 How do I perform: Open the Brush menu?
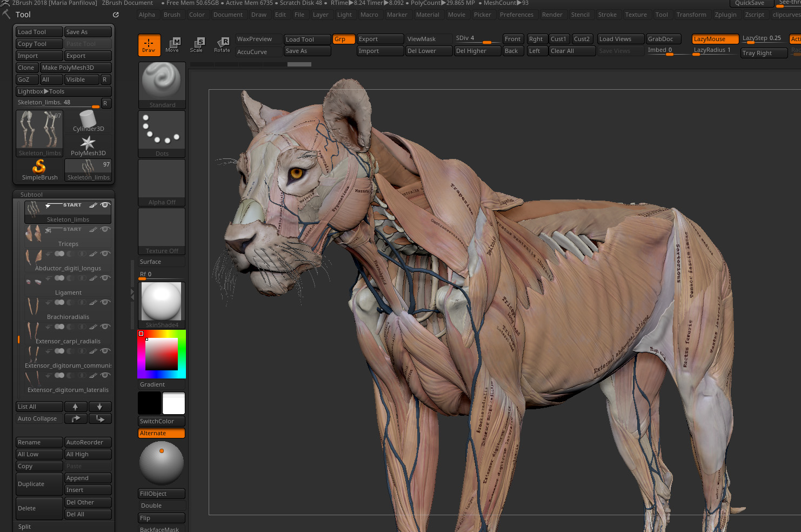click(x=172, y=15)
